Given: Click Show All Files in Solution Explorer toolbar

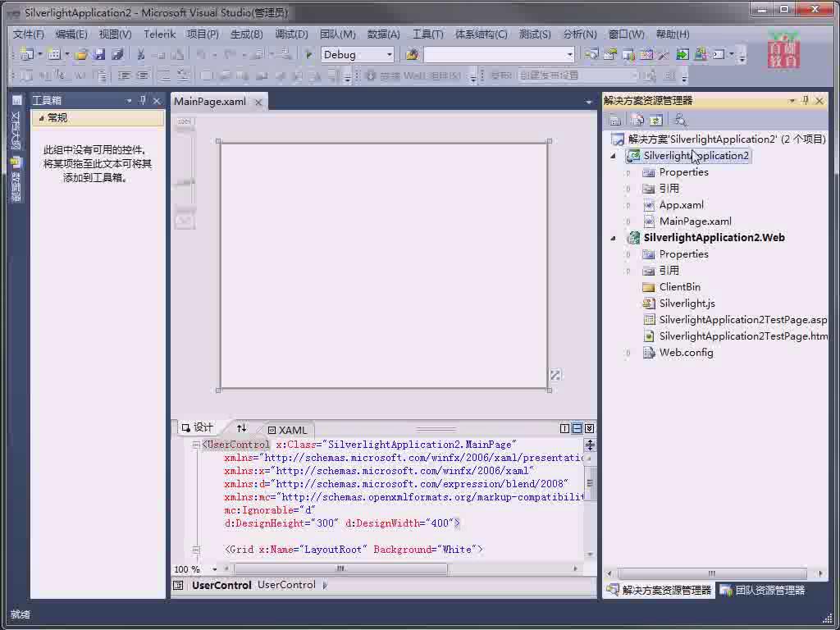Looking at the screenshot, I should (x=637, y=120).
